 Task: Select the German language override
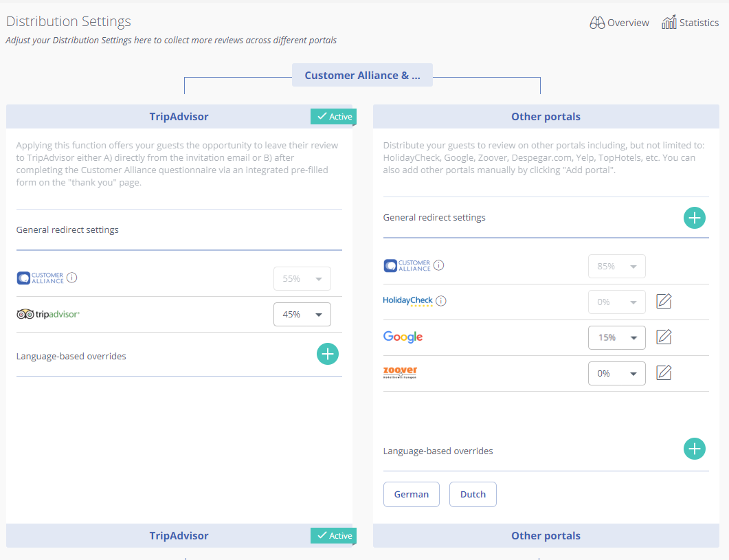(x=412, y=495)
